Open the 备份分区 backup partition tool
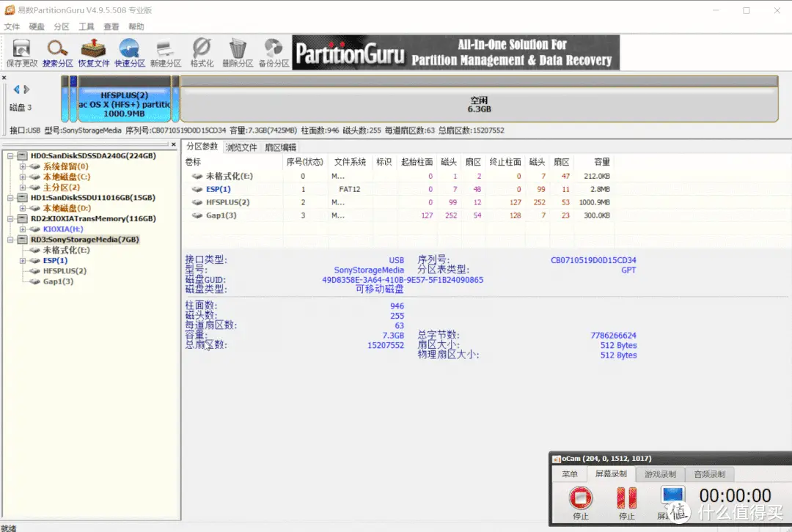The image size is (792, 532). [274, 53]
